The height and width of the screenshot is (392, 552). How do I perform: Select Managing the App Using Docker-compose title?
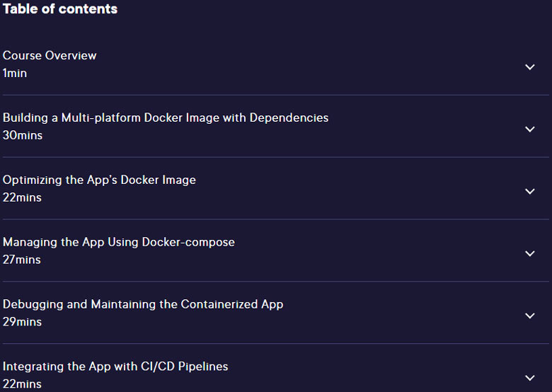(119, 242)
